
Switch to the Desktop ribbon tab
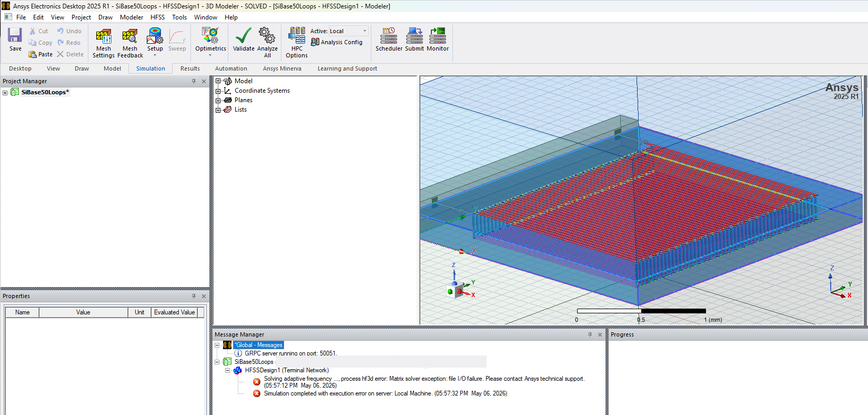coord(20,68)
